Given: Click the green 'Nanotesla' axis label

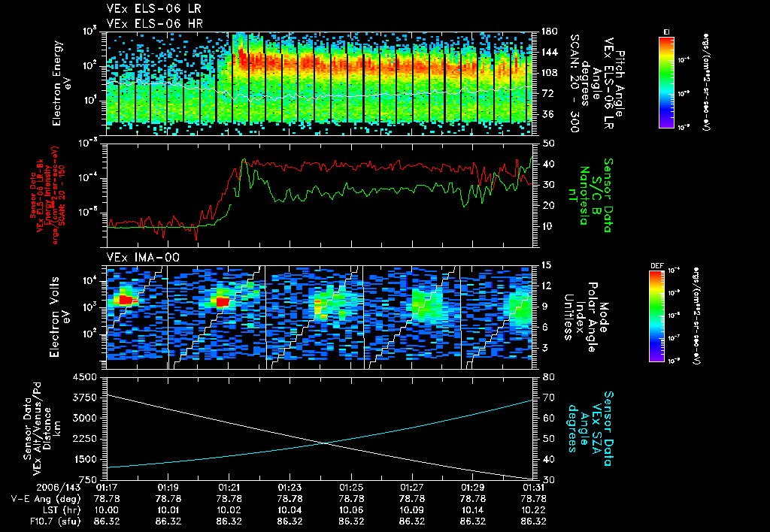Looking at the screenshot, I should point(584,195).
